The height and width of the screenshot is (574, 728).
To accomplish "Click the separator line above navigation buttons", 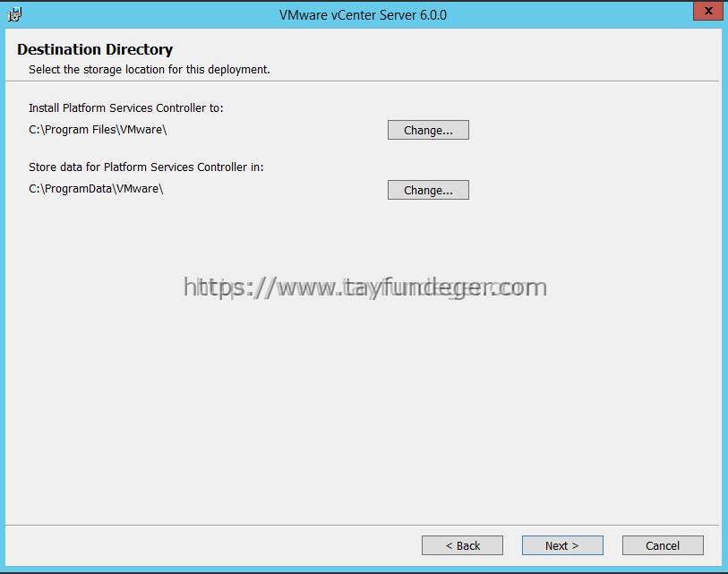I will pyautogui.click(x=362, y=526).
